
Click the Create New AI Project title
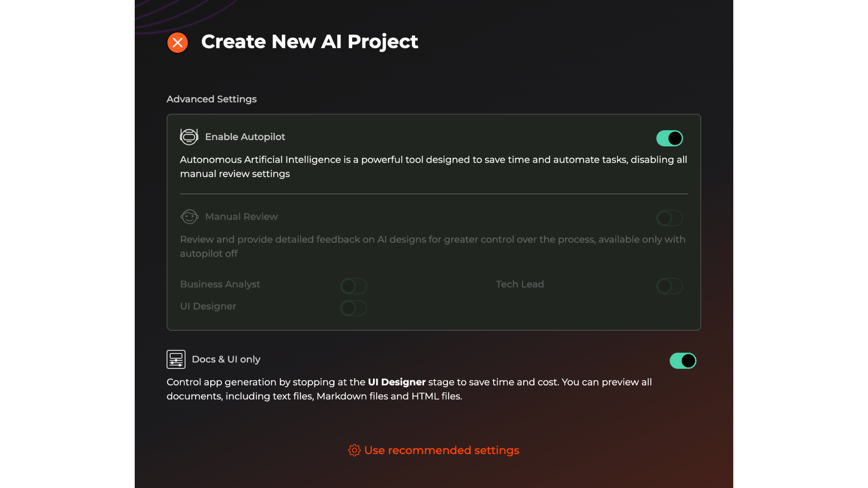(x=310, y=42)
